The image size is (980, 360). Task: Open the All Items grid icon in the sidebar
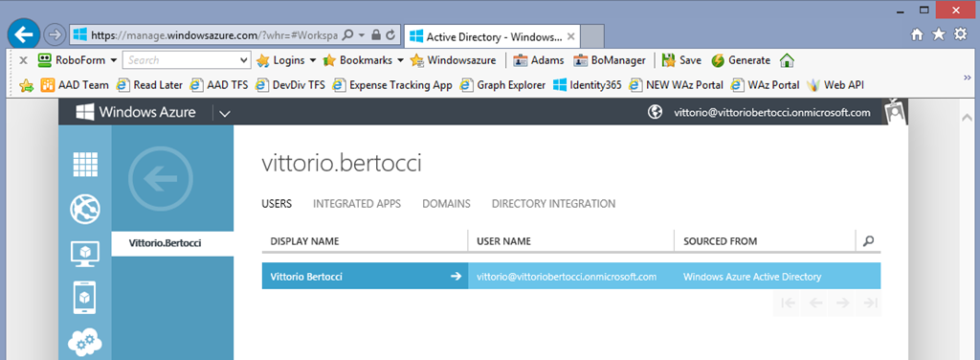pos(84,165)
